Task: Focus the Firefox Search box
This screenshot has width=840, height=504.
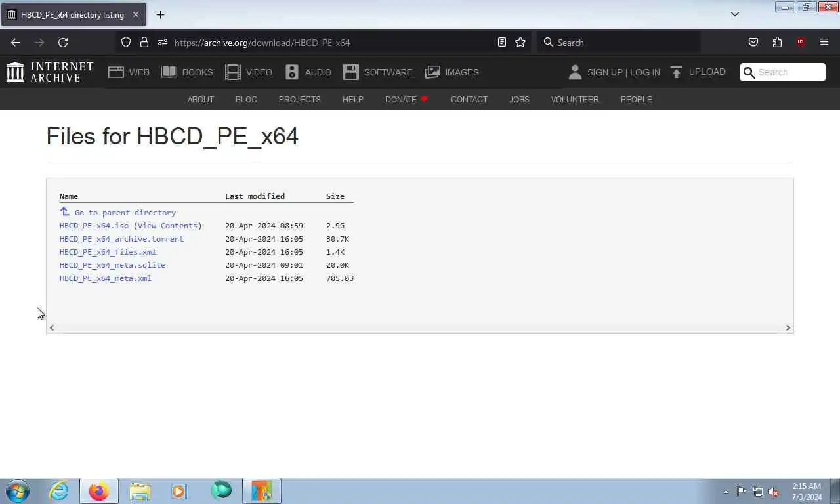Action: [x=619, y=43]
